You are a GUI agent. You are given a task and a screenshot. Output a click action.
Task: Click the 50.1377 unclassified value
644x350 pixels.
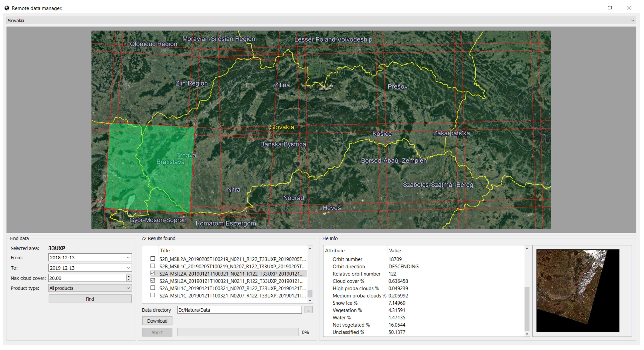point(397,332)
